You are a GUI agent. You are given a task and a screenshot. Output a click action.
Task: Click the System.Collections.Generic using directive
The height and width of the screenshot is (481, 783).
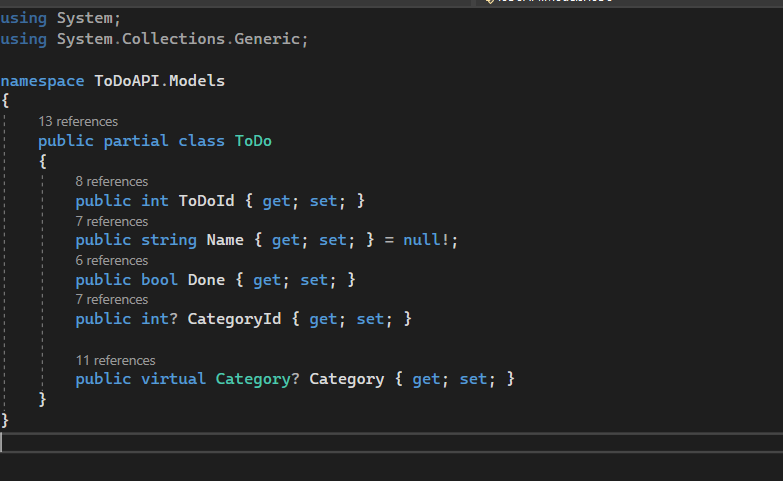(x=182, y=39)
